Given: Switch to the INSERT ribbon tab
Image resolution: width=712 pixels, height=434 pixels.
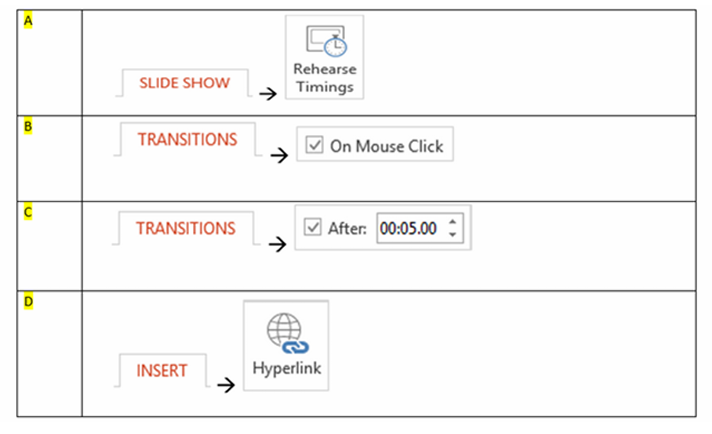Looking at the screenshot, I should (162, 370).
